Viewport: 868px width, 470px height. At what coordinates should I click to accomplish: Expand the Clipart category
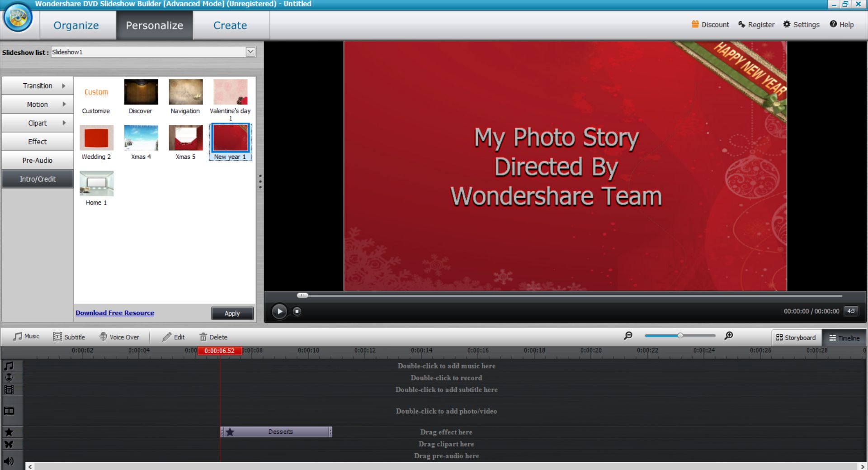tap(37, 123)
